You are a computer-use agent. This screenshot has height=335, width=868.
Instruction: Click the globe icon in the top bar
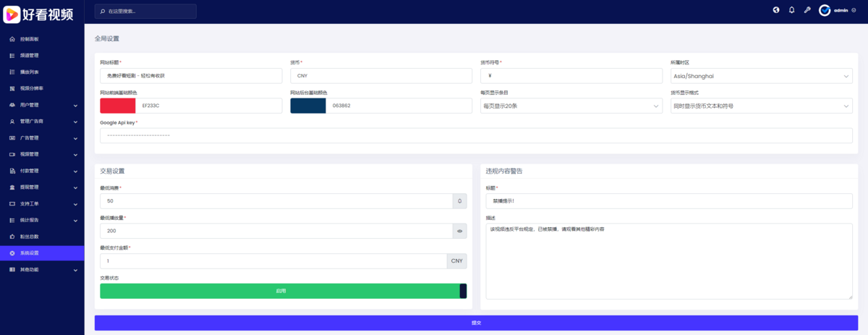(x=776, y=10)
